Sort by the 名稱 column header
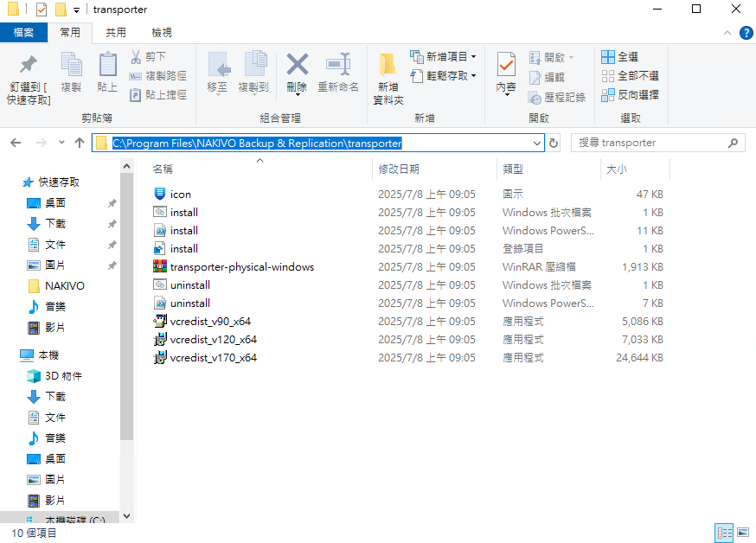This screenshot has width=756, height=543. pos(163,169)
